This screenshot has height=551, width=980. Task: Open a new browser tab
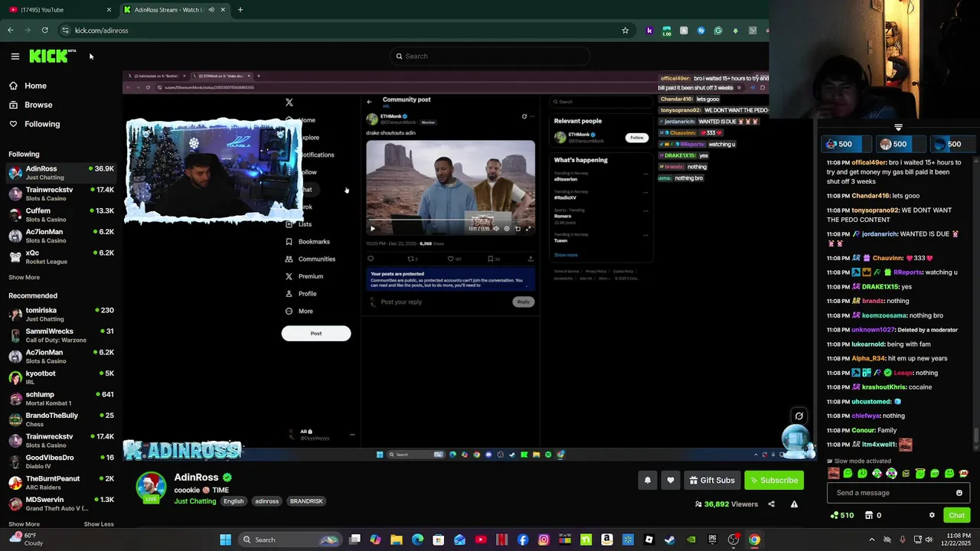pyautogui.click(x=240, y=9)
